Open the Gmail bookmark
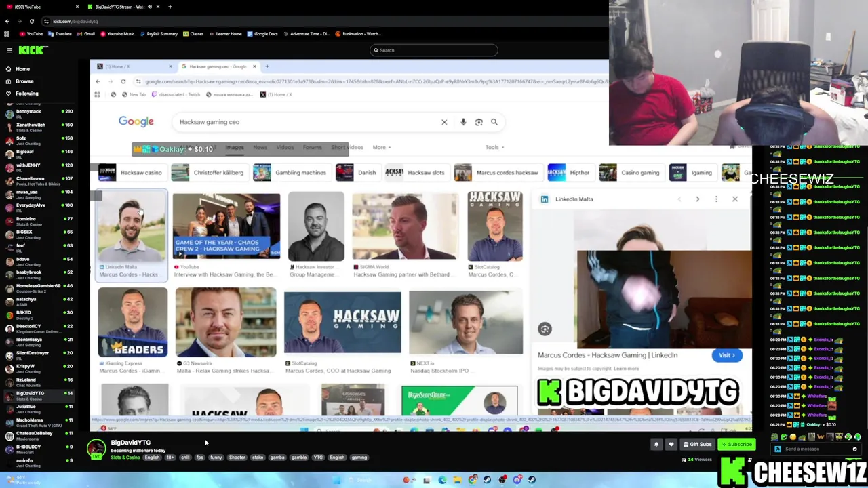The height and width of the screenshot is (488, 868). [x=85, y=34]
